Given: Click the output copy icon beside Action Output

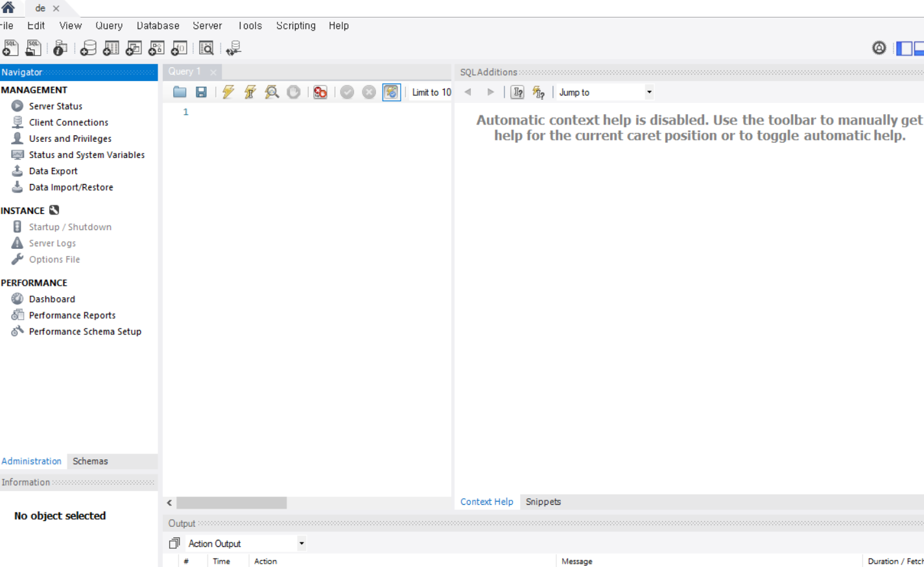Looking at the screenshot, I should coord(174,543).
